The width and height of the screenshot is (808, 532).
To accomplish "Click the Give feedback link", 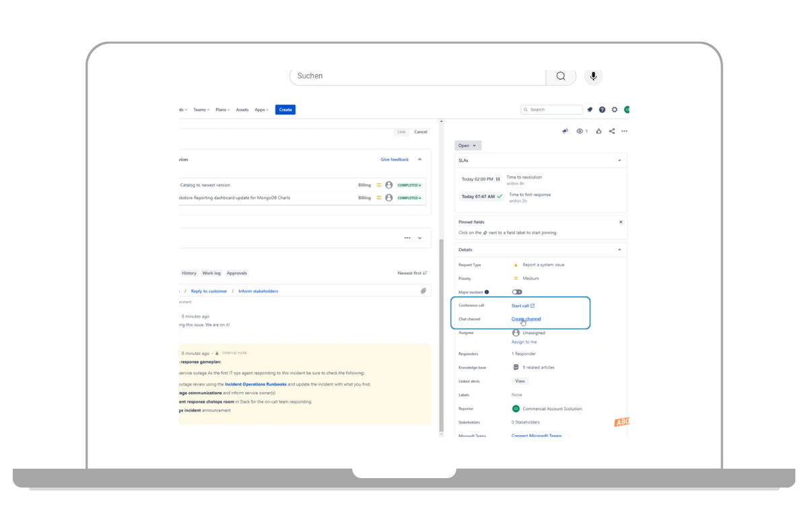I will click(395, 160).
